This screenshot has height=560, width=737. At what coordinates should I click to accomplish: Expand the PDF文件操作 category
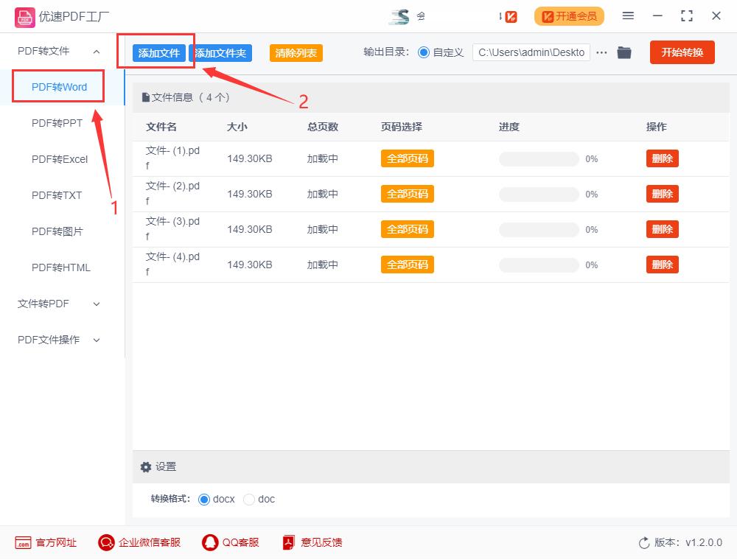click(x=49, y=340)
